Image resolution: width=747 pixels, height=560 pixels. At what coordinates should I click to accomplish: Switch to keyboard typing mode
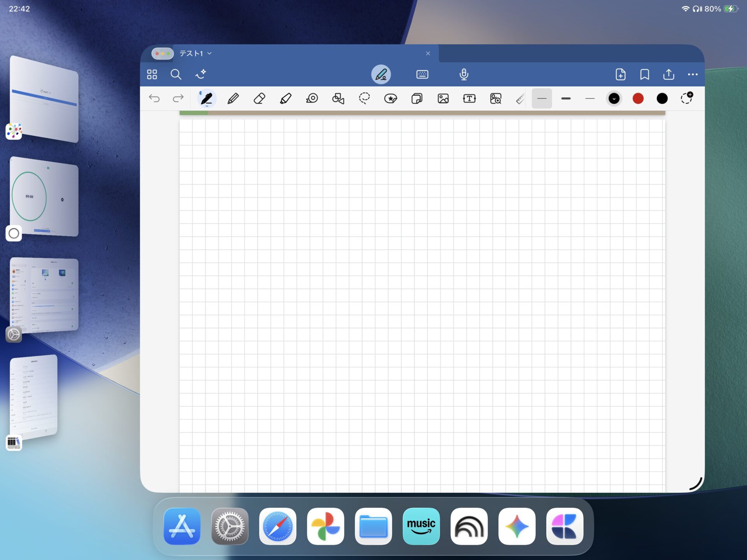pyautogui.click(x=422, y=74)
